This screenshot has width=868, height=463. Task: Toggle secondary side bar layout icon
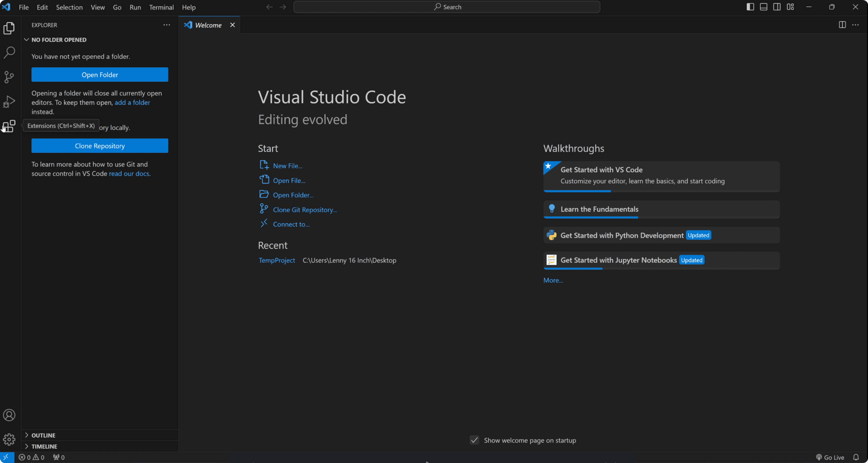[x=777, y=7]
